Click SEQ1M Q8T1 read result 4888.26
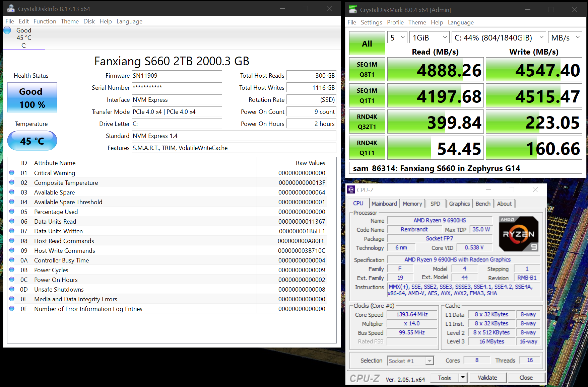 (436, 70)
